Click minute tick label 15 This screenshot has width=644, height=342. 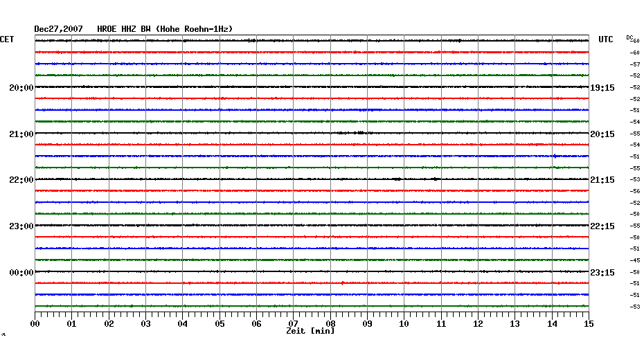pyautogui.click(x=589, y=324)
